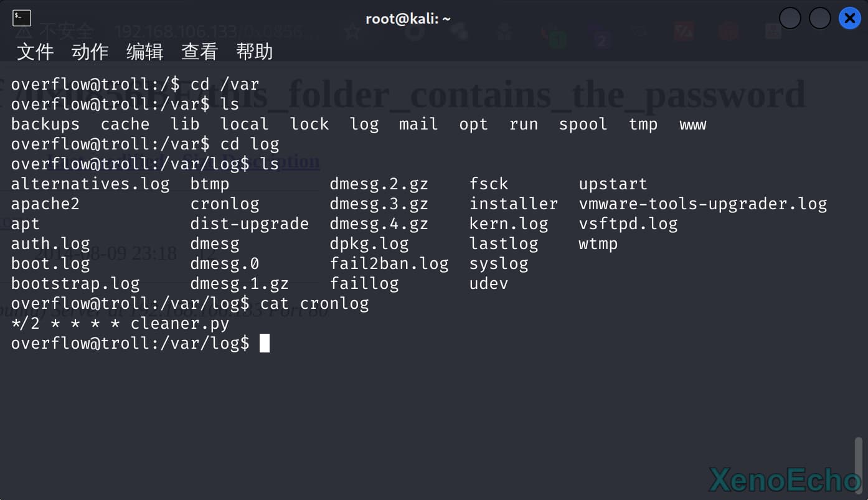Open the 查看 menu
Viewport: 868px width, 500px height.
pos(199,52)
